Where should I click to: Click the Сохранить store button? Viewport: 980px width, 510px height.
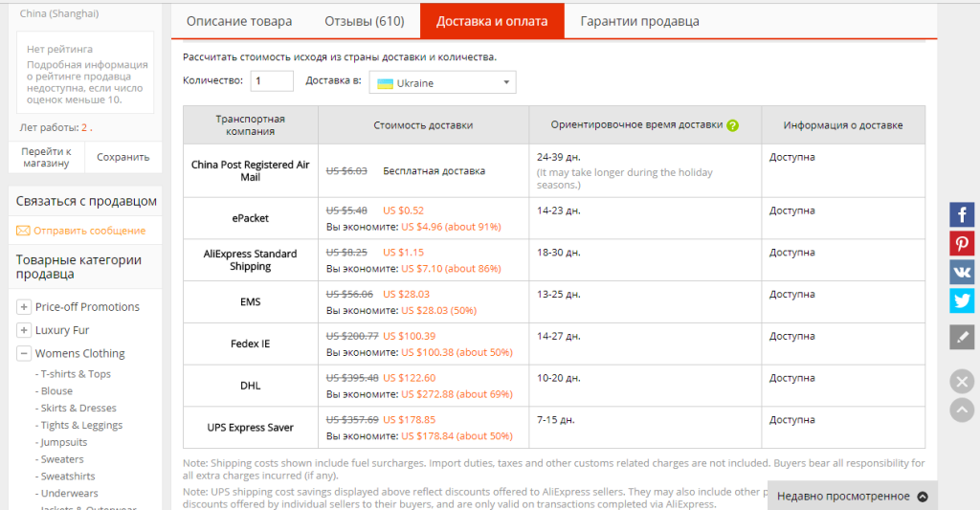point(123,158)
